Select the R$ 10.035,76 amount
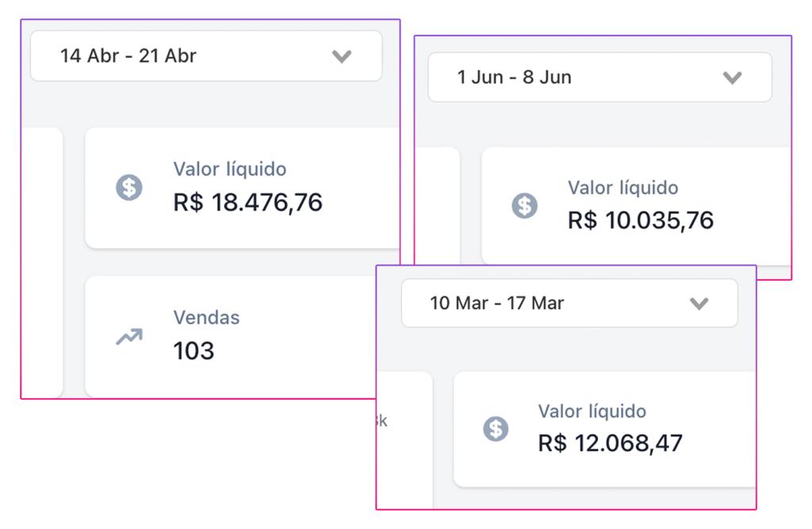The height and width of the screenshot is (529, 812). pos(641,220)
